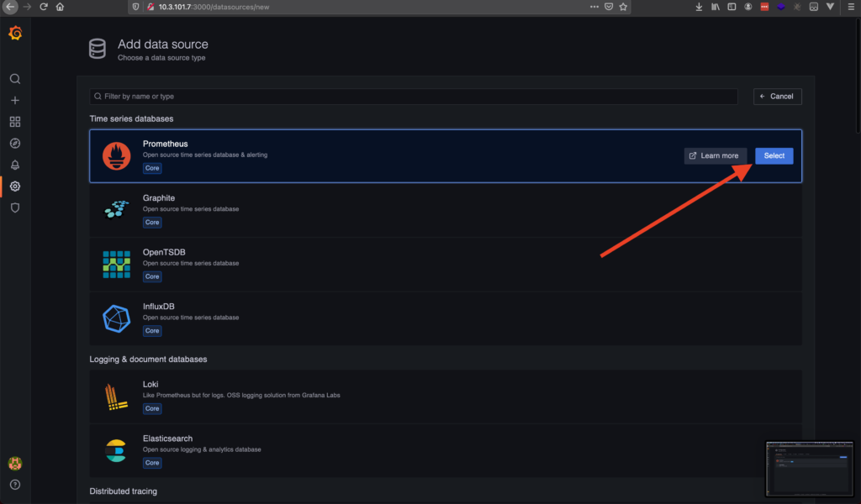Click 'Choose a data source type' subtitle
Screen dimensions: 861x504
point(161,58)
